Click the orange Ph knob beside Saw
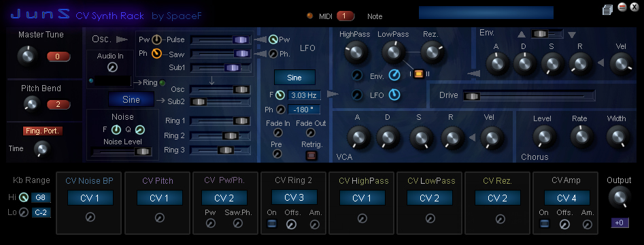The width and height of the screenshot is (644, 245). pos(156,54)
